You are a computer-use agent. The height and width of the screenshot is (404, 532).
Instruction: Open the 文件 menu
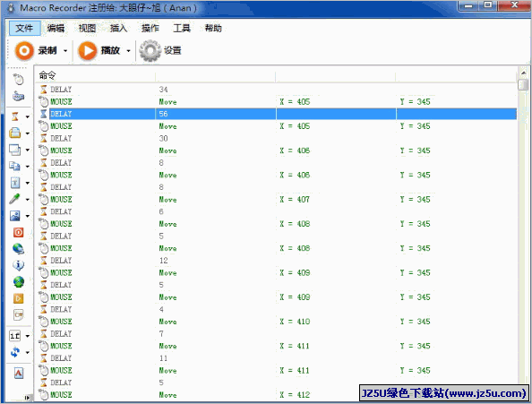[24, 28]
